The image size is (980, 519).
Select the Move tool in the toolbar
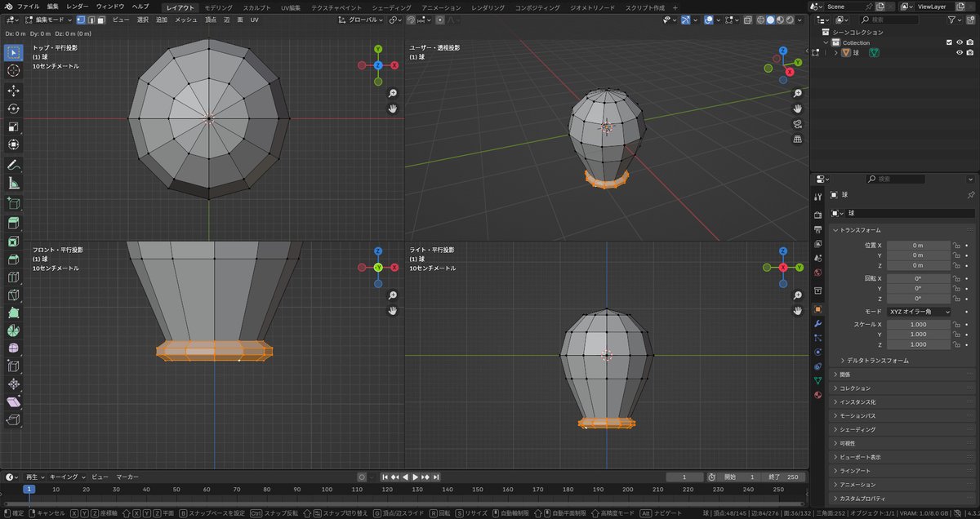pos(14,91)
